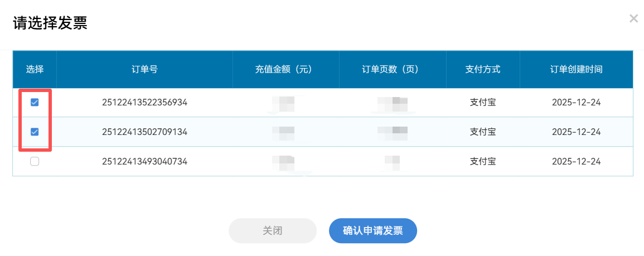Click the 订单页数（页） column header
644x256 pixels.
click(392, 70)
